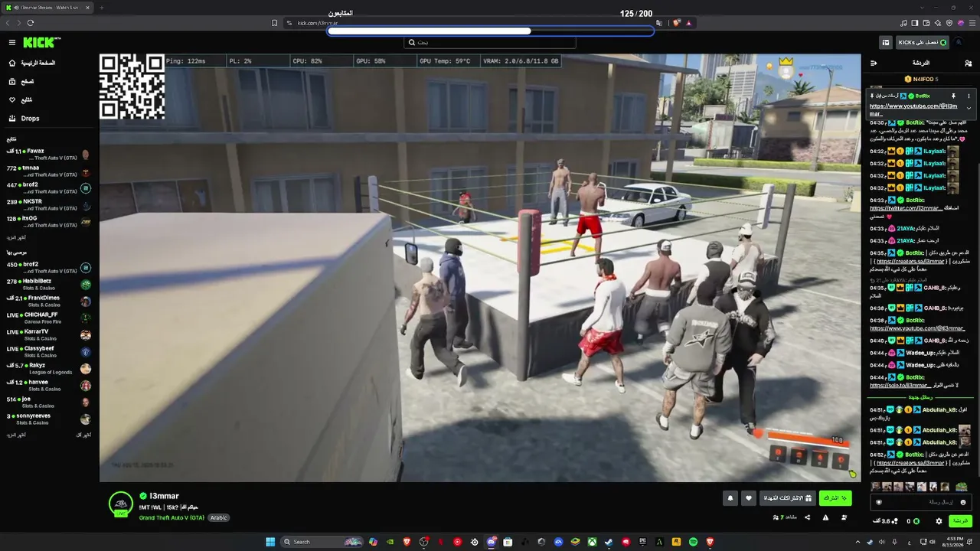Open the Brave wallet toolbar icon
Viewport: 980px width, 551px height.
coord(927,23)
